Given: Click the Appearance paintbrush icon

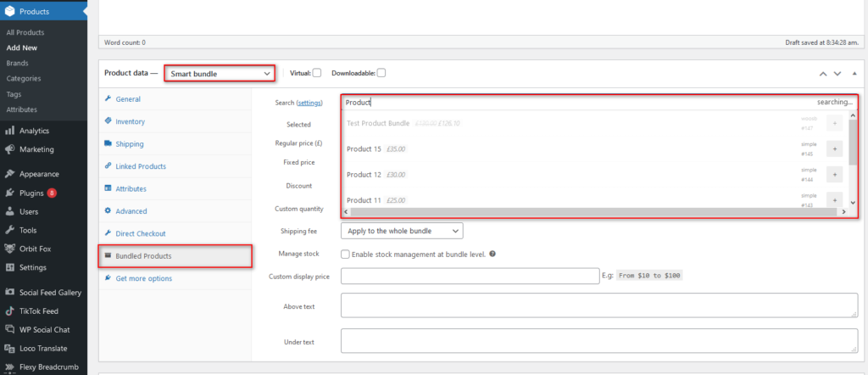Looking at the screenshot, I should [x=9, y=174].
